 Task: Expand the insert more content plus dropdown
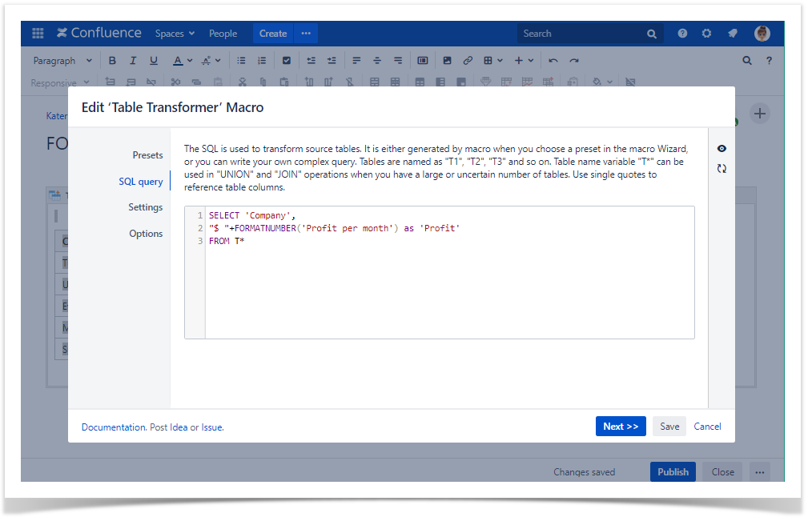pyautogui.click(x=524, y=61)
